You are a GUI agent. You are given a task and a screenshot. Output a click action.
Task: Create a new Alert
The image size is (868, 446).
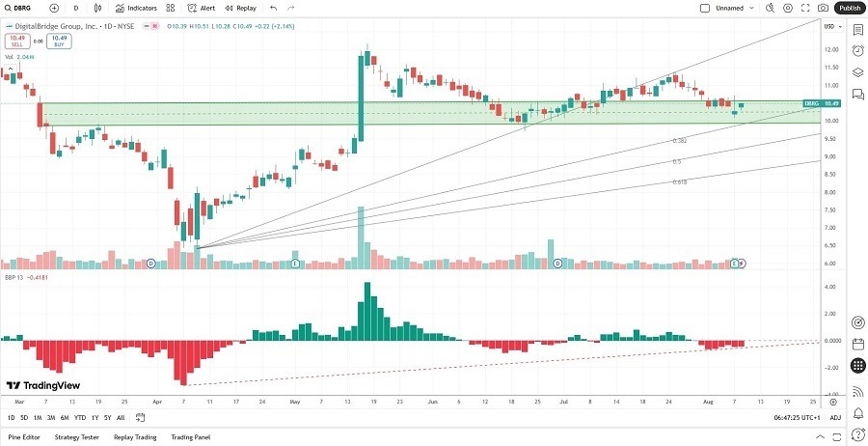pos(202,9)
